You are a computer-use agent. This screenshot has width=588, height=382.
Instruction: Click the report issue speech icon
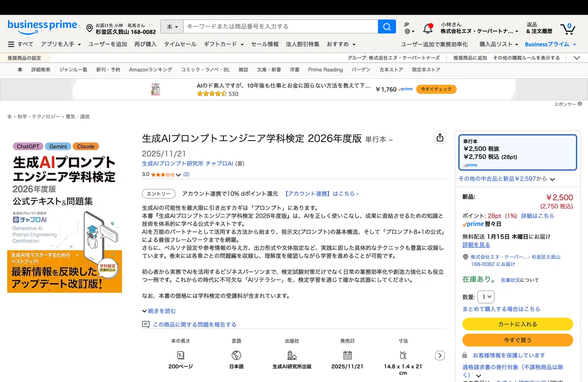coord(146,324)
